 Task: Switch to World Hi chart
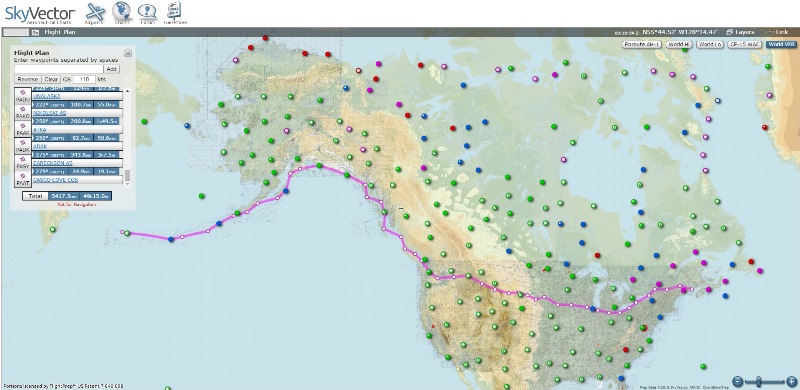coord(680,44)
